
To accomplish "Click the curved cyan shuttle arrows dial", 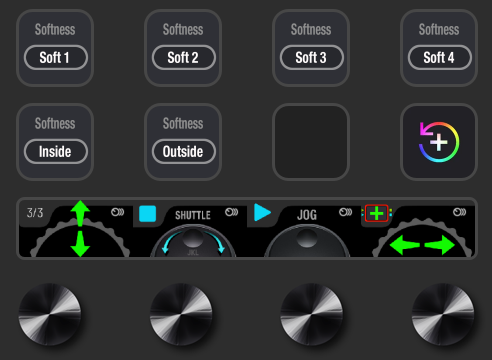I will (193, 242).
